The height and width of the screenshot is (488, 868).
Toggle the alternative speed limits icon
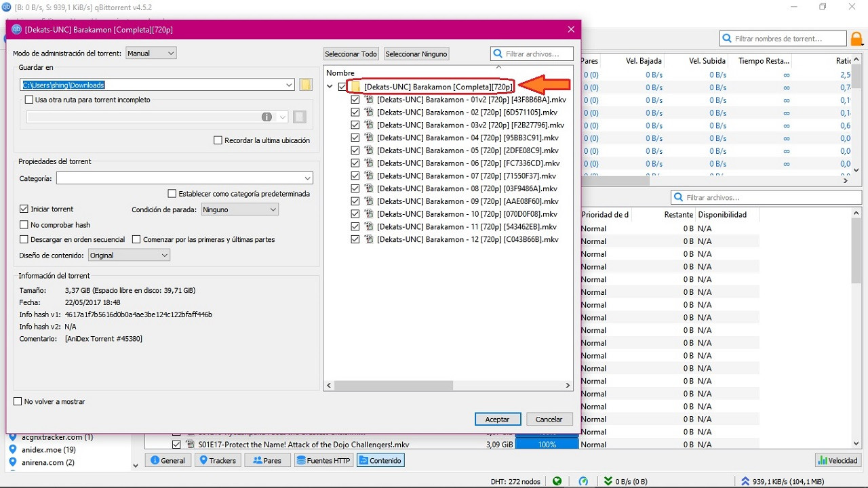tap(583, 481)
